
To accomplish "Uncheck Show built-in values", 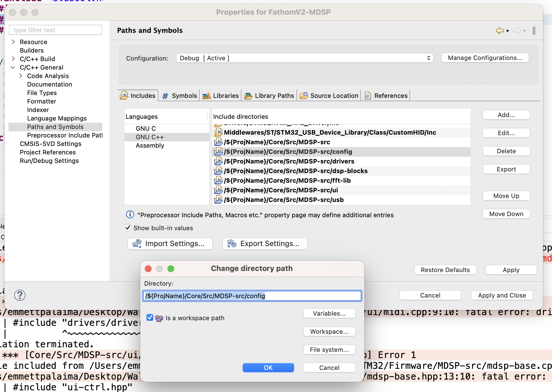I will pos(128,228).
